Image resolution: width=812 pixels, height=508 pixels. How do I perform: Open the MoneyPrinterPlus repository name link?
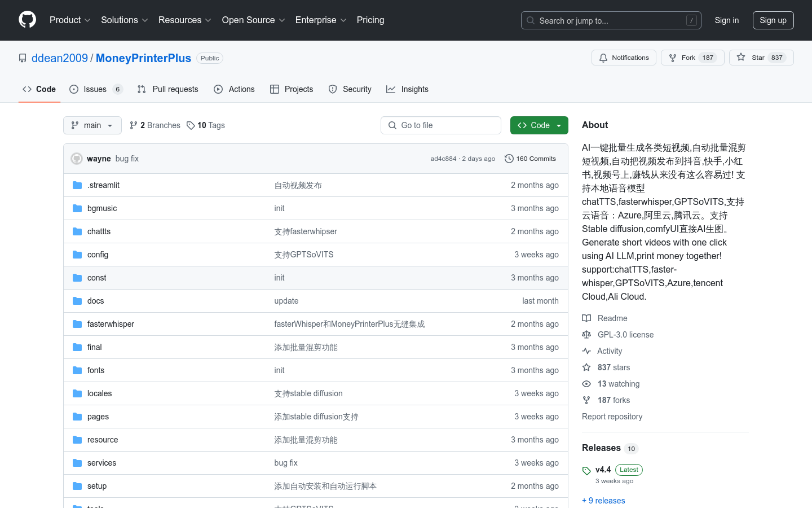click(143, 58)
